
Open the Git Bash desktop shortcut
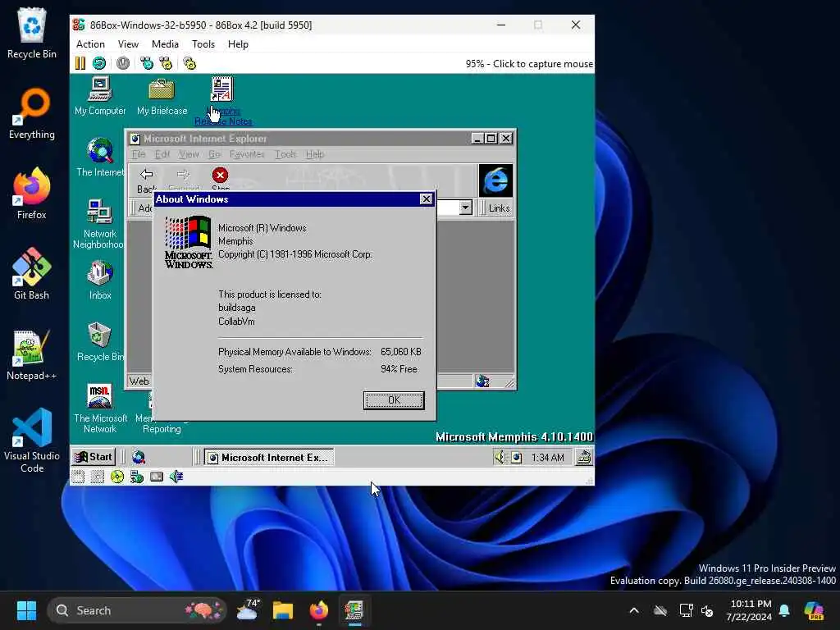point(32,273)
